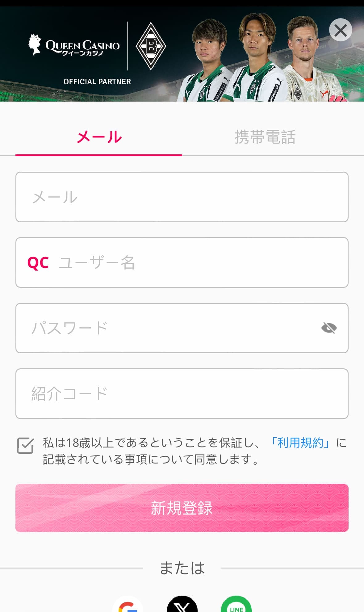Toggle password visibility eye icon
The width and height of the screenshot is (364, 612).
329,328
